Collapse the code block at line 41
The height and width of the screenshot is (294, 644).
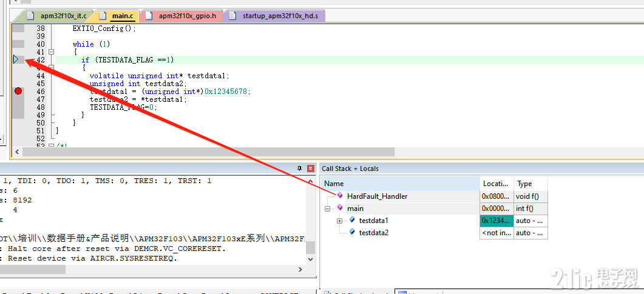pos(52,52)
